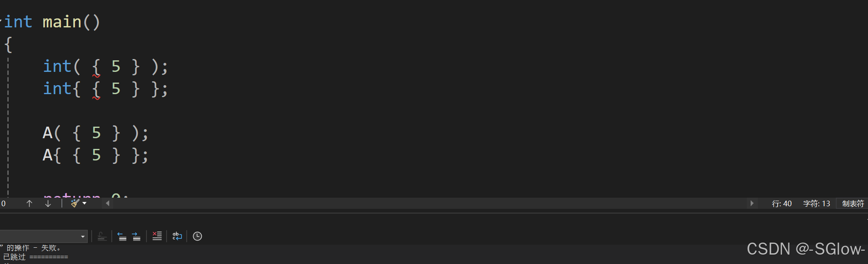The height and width of the screenshot is (264, 868).
Task: Run code cleanup broom icon
Action: pos(75,203)
